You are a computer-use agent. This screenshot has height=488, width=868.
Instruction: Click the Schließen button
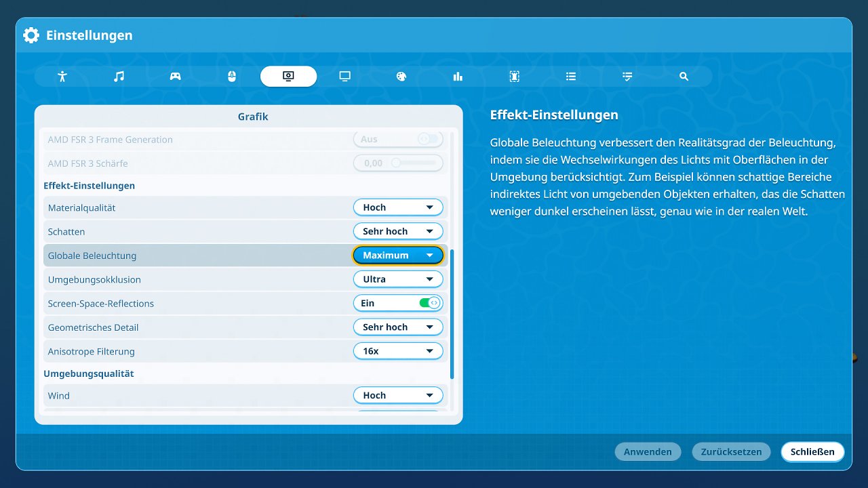click(812, 451)
